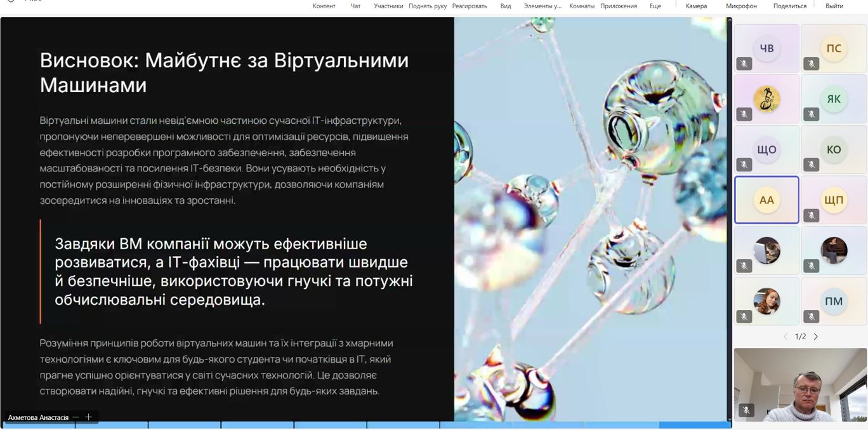868x430 pixels.
Task: Click the muted mic icon on ПС tile
Action: (811, 64)
